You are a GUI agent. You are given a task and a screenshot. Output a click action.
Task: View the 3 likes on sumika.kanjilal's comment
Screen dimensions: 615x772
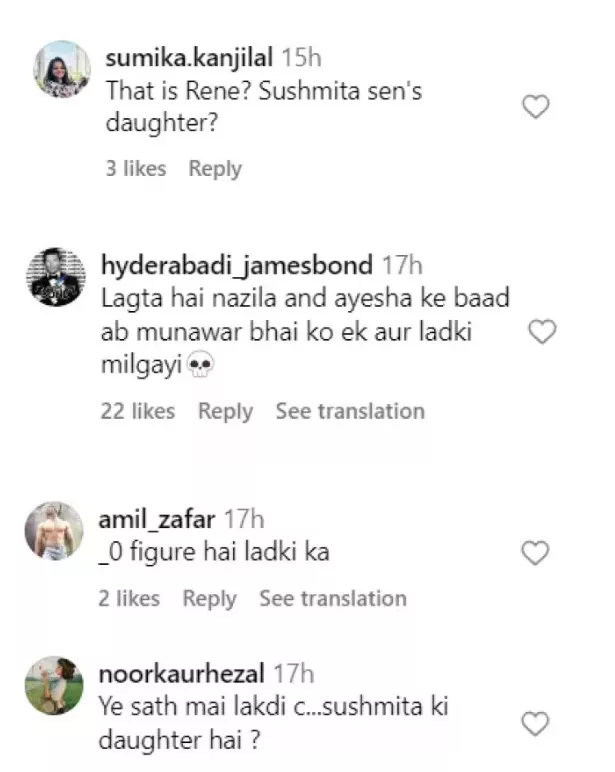pyautogui.click(x=136, y=169)
